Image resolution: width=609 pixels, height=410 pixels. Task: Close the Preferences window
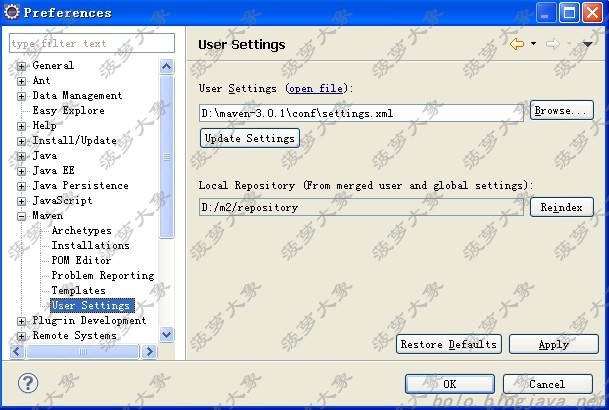[592, 12]
